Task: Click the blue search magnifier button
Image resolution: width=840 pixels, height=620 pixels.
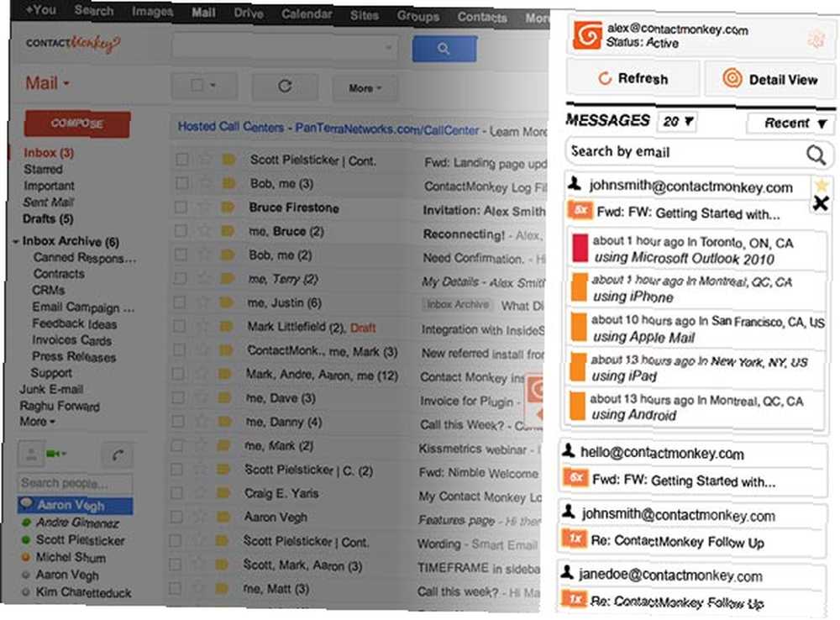Action: tap(444, 49)
